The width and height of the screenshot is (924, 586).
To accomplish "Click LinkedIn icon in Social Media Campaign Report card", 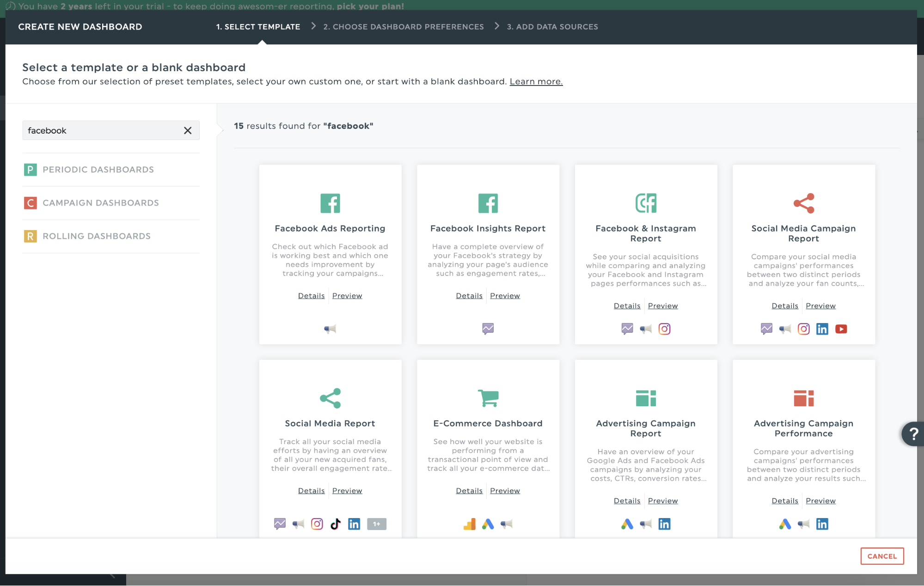I will coord(822,329).
